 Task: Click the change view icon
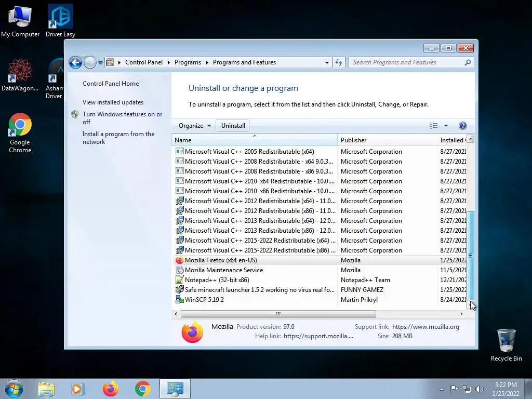click(x=434, y=126)
